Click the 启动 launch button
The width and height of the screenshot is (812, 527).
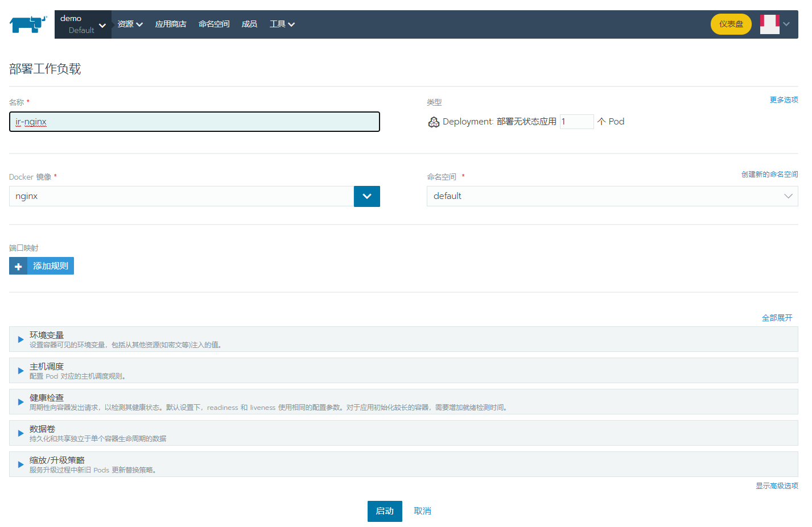pos(385,511)
